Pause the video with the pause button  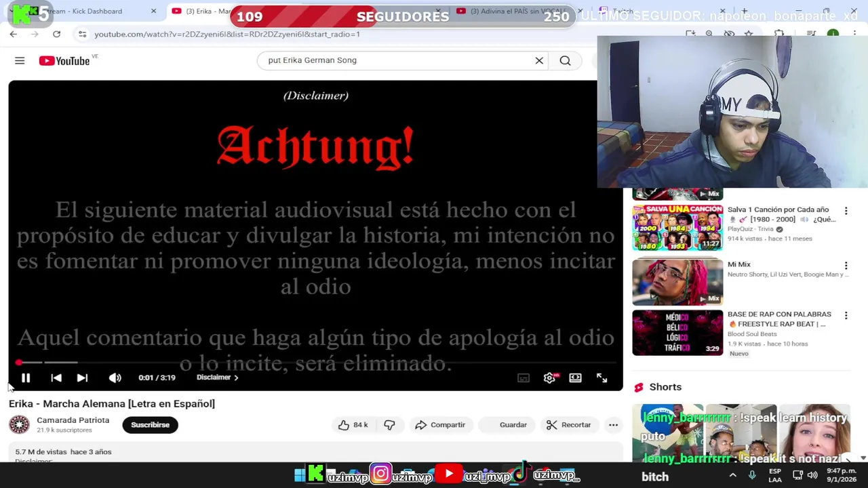[x=26, y=378]
